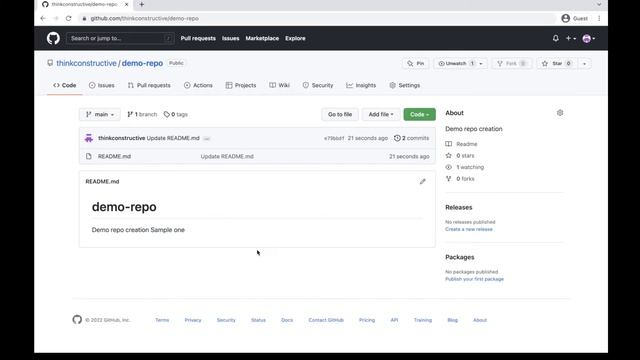Edit README with the pencil icon
Screen dimensions: 640x360
(x=422, y=181)
